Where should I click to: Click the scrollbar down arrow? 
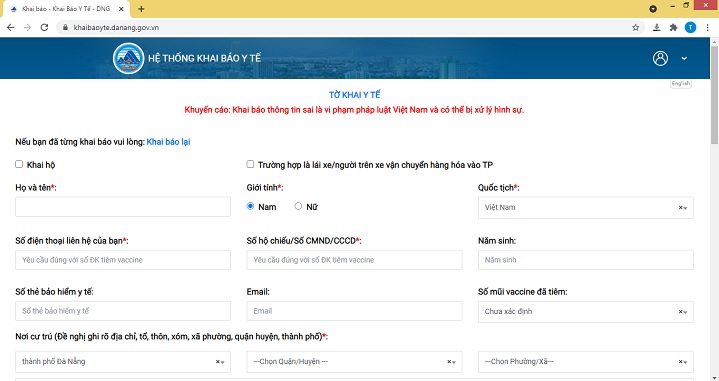714,377
